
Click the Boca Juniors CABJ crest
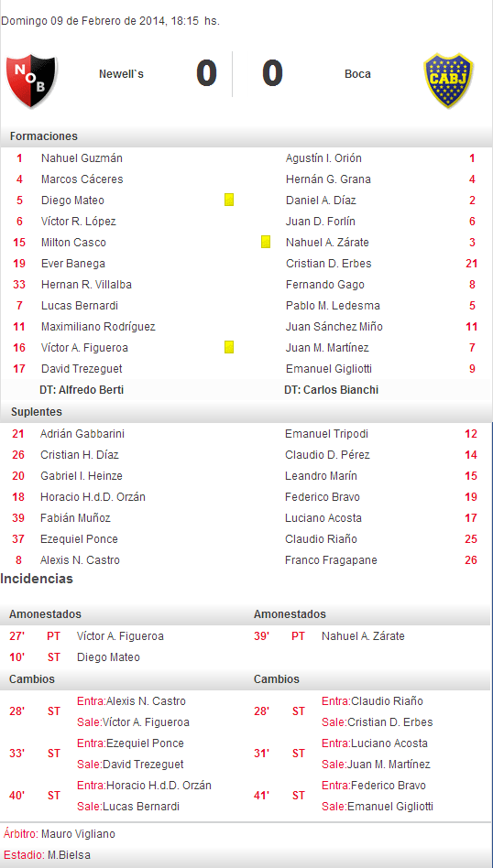click(448, 81)
